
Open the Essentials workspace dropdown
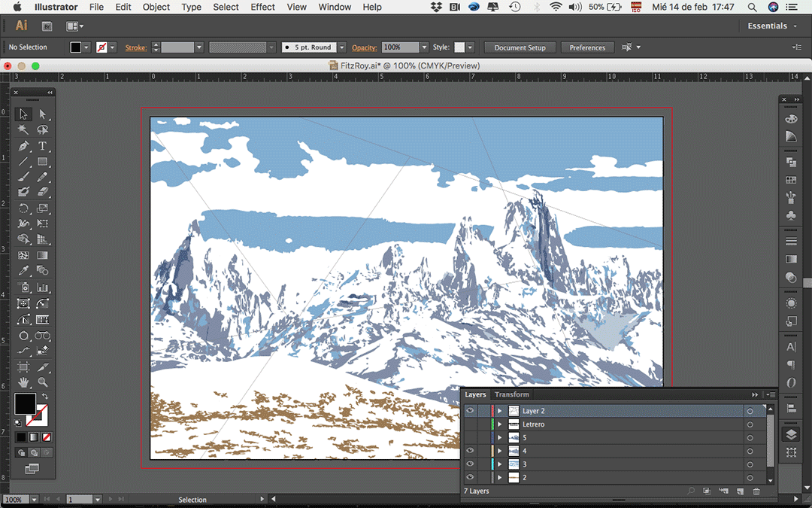(772, 26)
